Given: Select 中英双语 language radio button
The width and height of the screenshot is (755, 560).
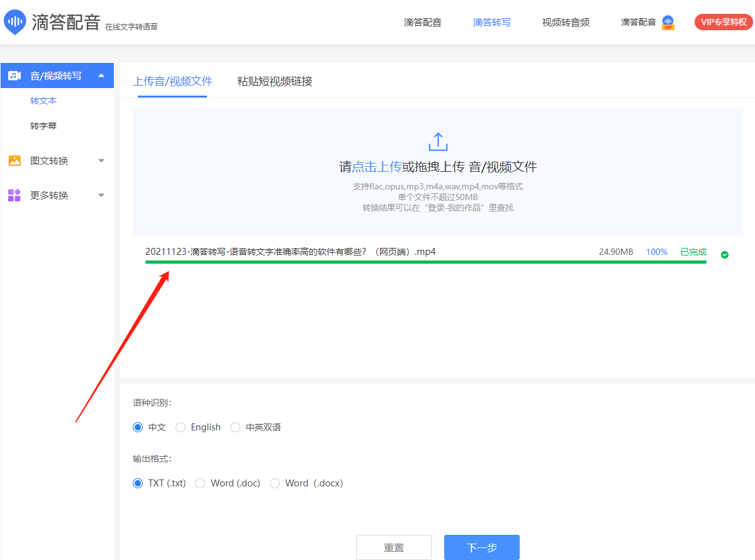Looking at the screenshot, I should point(235,427).
